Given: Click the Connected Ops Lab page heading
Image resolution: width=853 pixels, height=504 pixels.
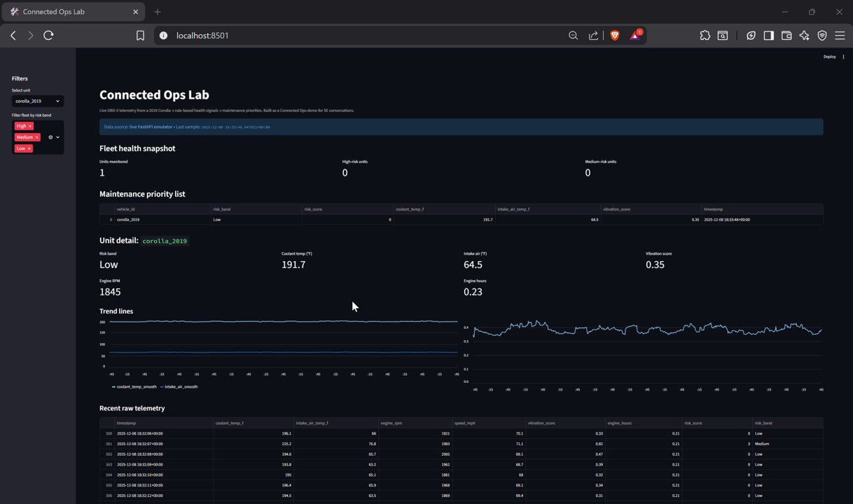Looking at the screenshot, I should click(154, 94).
